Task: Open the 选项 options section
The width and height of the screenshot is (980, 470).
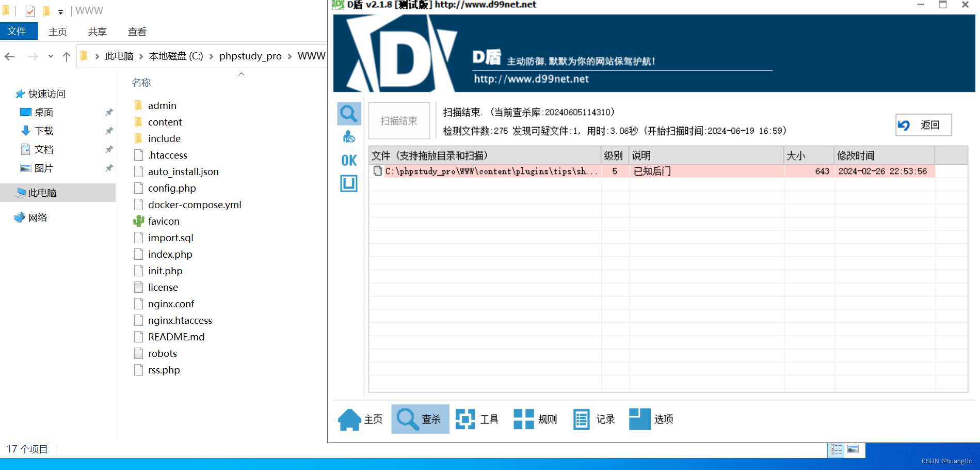Action: (651, 419)
